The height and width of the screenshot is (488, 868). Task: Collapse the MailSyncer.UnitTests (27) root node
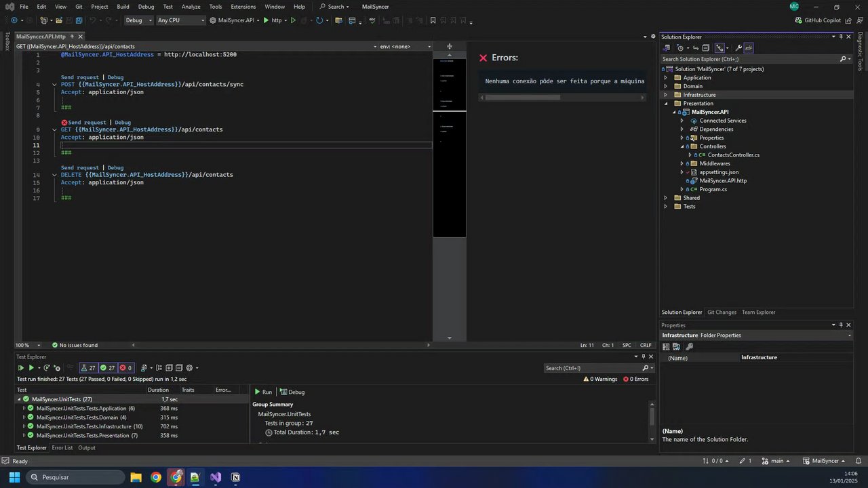20,400
